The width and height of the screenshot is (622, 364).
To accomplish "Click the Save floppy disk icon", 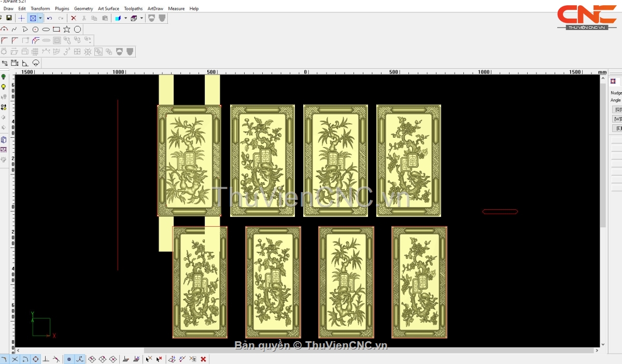I will click(x=9, y=18).
